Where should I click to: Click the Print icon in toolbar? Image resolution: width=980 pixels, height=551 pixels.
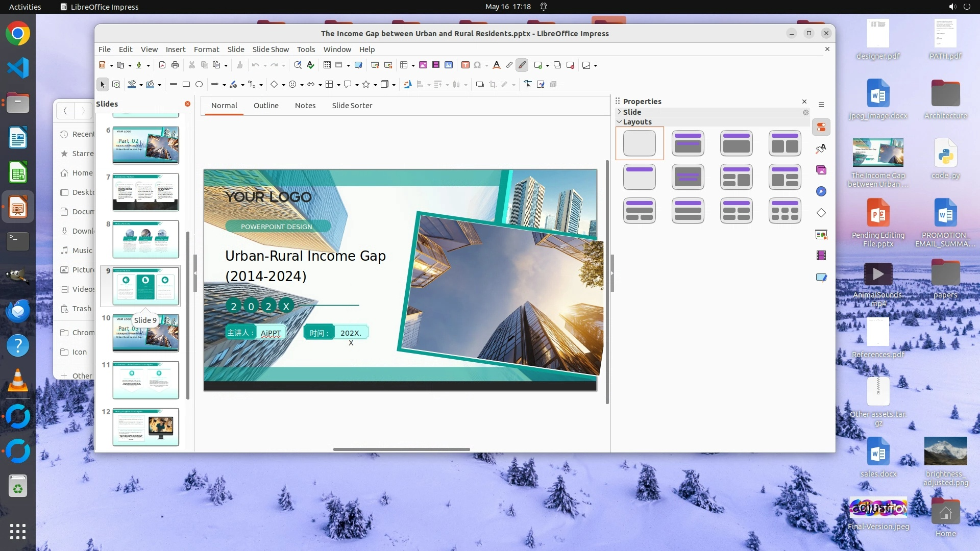click(x=175, y=65)
